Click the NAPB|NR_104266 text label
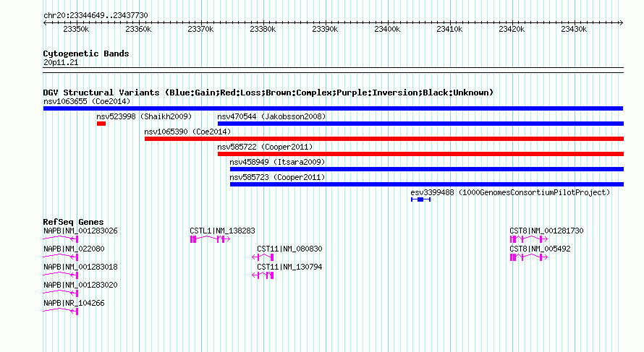Screen dimensions: 644x352 click(x=74, y=303)
